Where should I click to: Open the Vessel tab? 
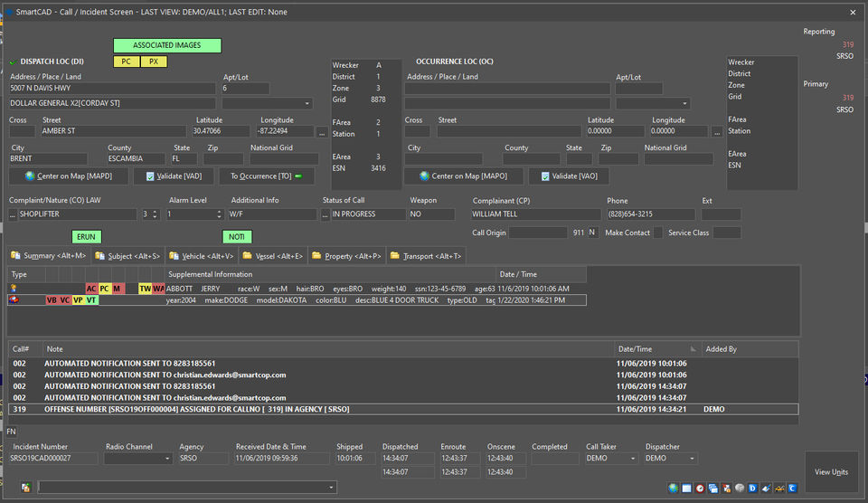pyautogui.click(x=273, y=256)
